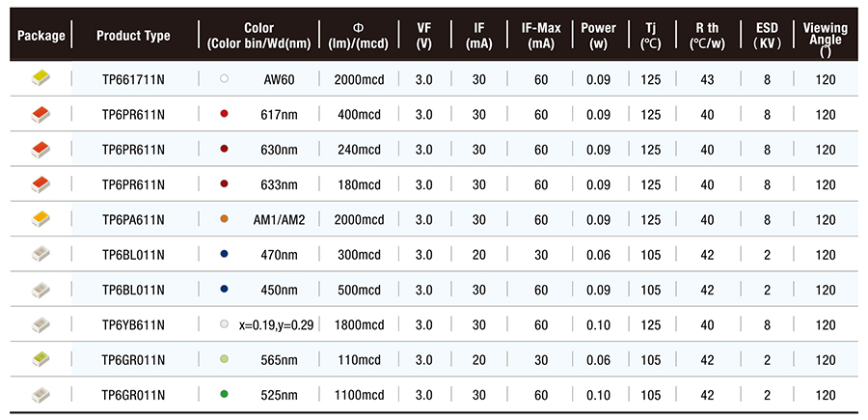Click the white color dot next to AW60

224,79
